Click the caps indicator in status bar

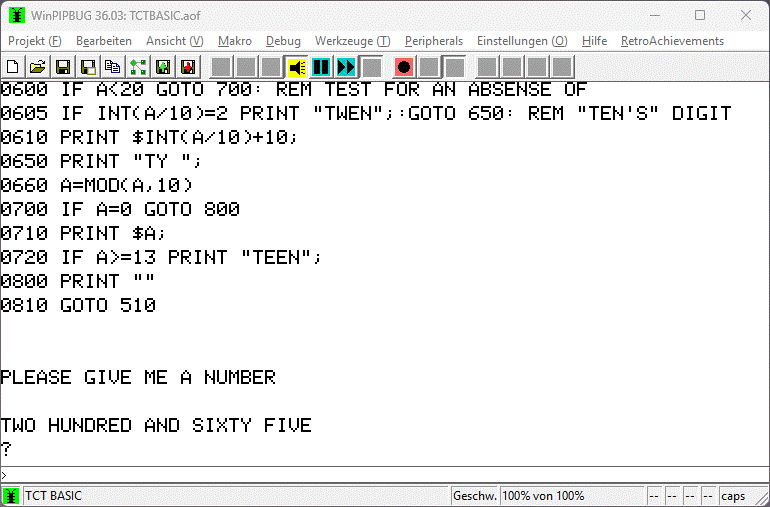pyautogui.click(x=733, y=496)
